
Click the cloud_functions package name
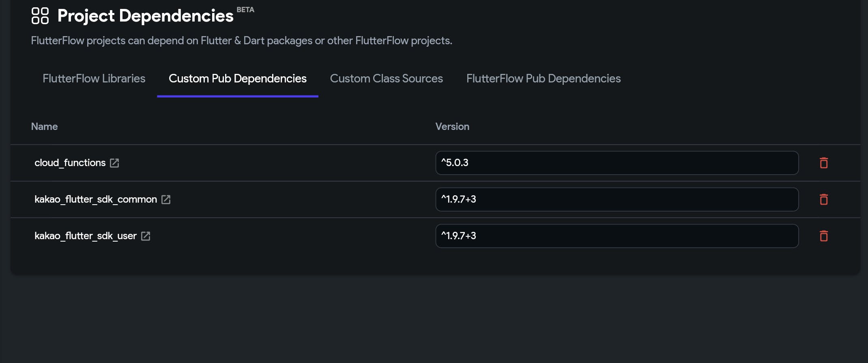click(x=70, y=163)
